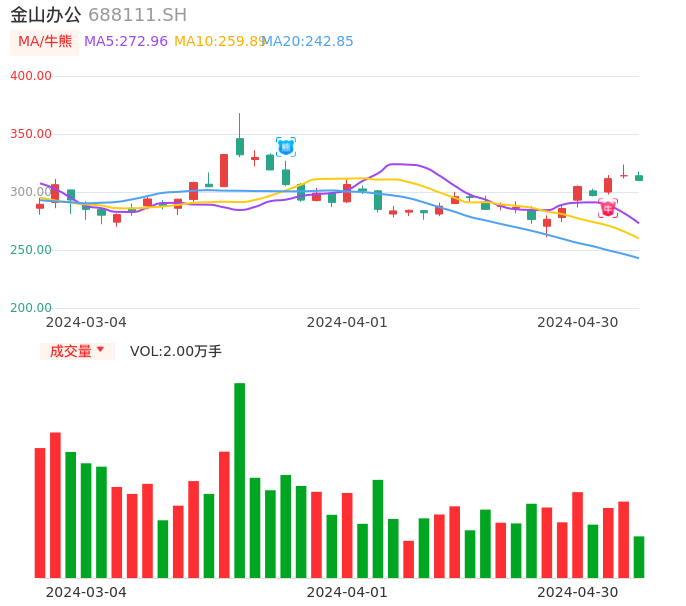The width and height of the screenshot is (686, 606).
Task: Click the first red volume bar on the left
Action: pyautogui.click(x=40, y=513)
